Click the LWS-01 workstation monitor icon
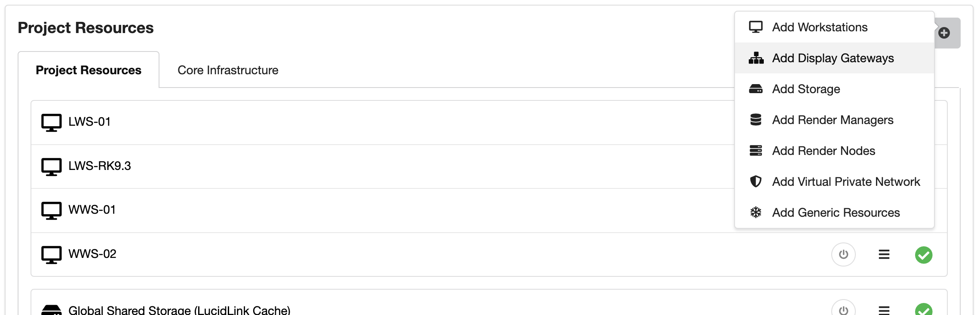 51,122
